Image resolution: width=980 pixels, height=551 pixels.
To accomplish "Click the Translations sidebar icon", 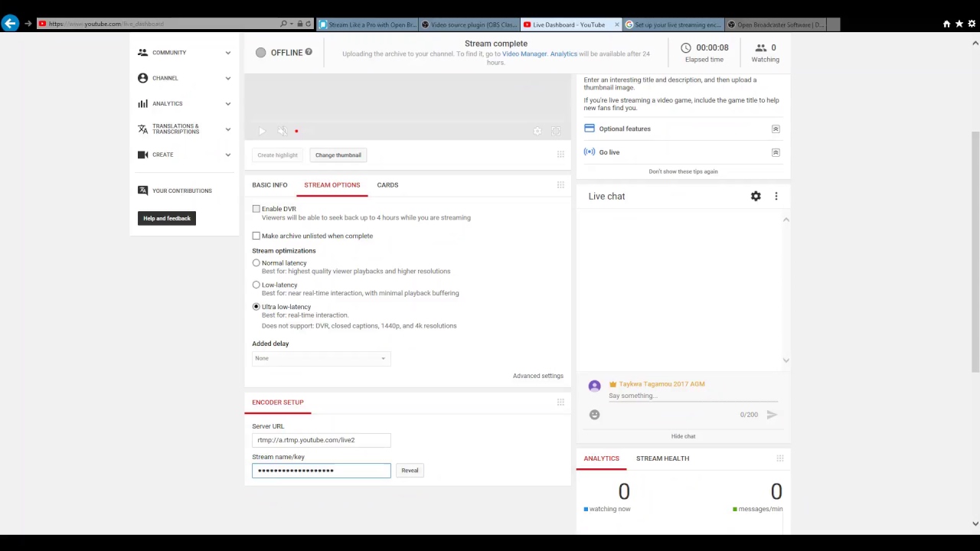I will [x=142, y=129].
